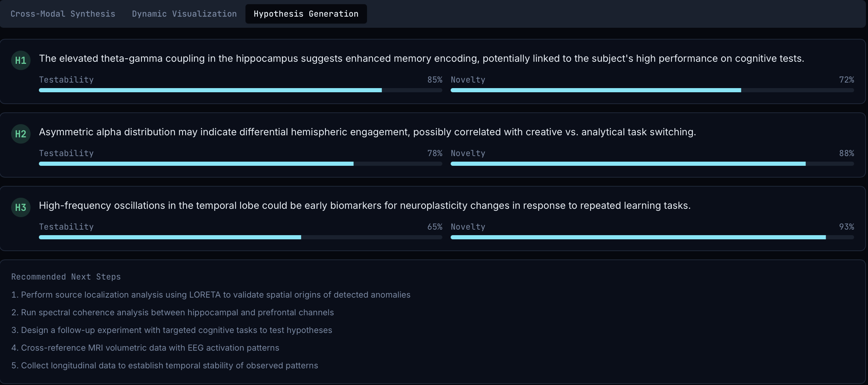Click the H1 Testability progress bar

point(240,90)
